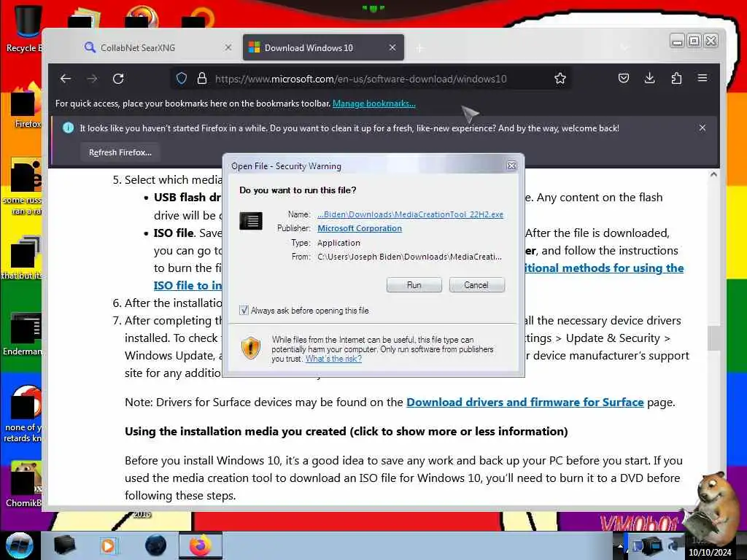Open the 'ISO file to in' link
The image size is (747, 560).
(187, 286)
